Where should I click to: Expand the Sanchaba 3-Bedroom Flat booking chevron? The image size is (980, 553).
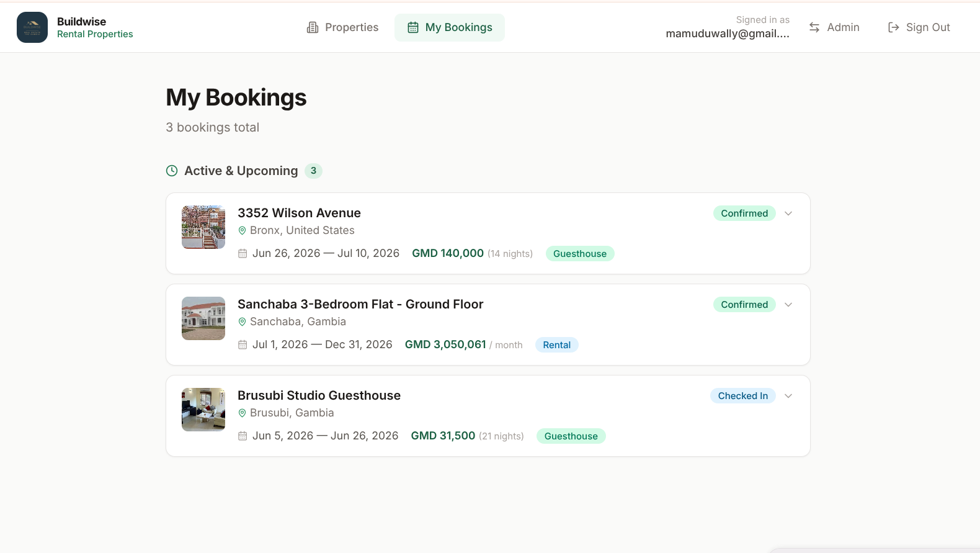[x=788, y=305]
